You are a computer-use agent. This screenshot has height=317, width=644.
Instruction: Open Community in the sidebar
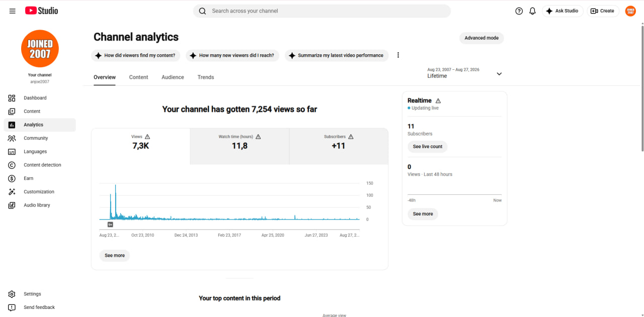[40, 138]
